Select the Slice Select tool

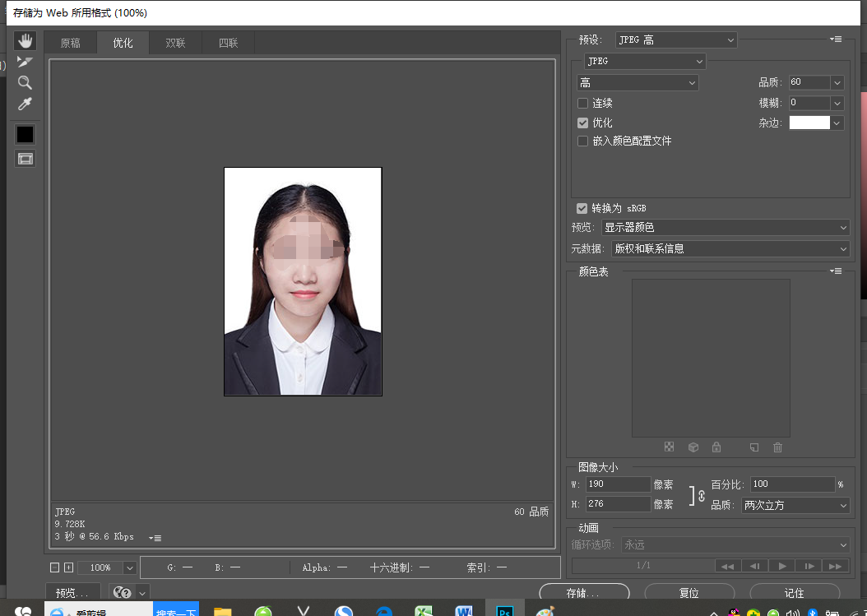25,62
